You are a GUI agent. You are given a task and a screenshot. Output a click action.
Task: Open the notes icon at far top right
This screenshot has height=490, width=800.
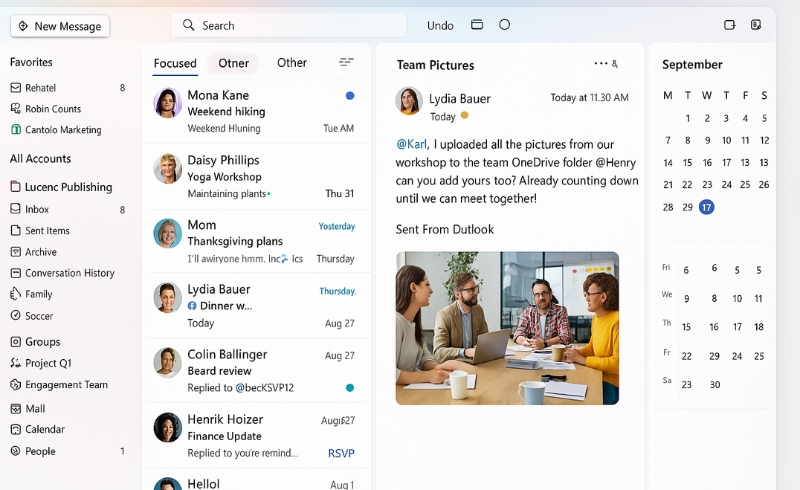(x=756, y=24)
